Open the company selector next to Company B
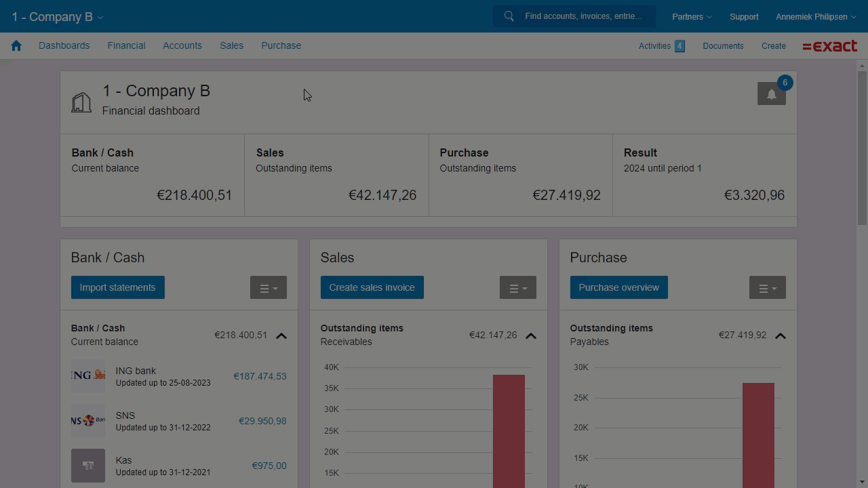This screenshot has width=868, height=488. click(100, 17)
